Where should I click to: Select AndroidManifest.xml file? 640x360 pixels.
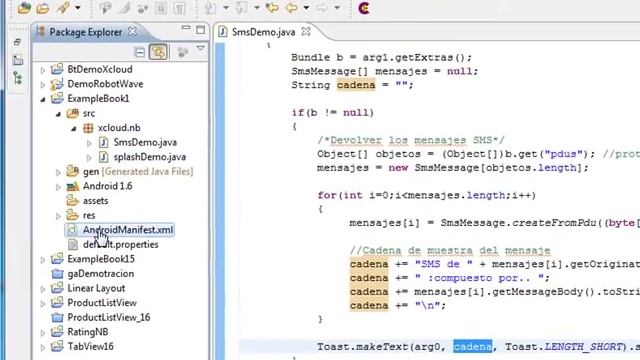click(128, 230)
